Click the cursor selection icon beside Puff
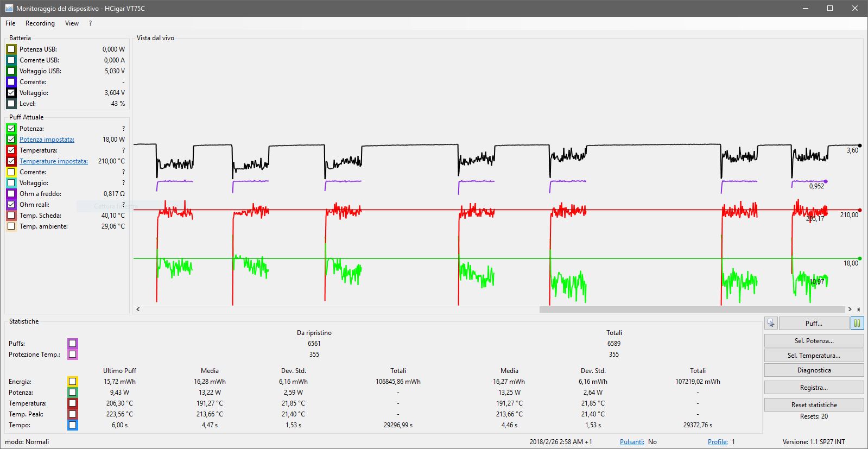The width and height of the screenshot is (868, 449). tap(771, 324)
